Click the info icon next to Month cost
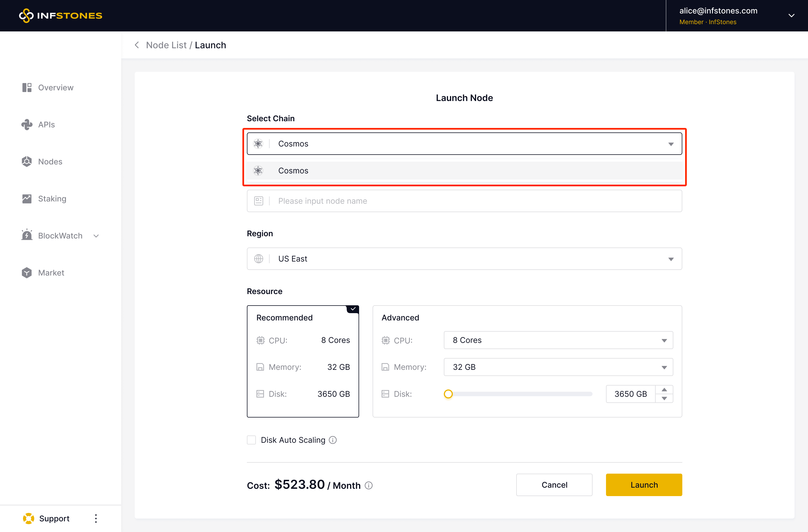This screenshot has height=532, width=808. click(369, 485)
